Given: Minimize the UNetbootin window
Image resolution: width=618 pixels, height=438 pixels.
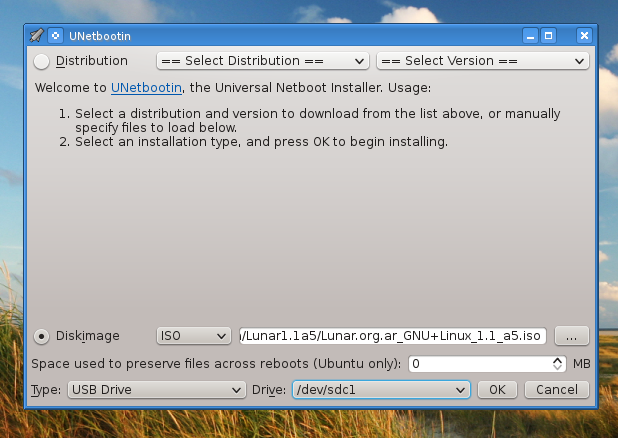Looking at the screenshot, I should (x=530, y=35).
